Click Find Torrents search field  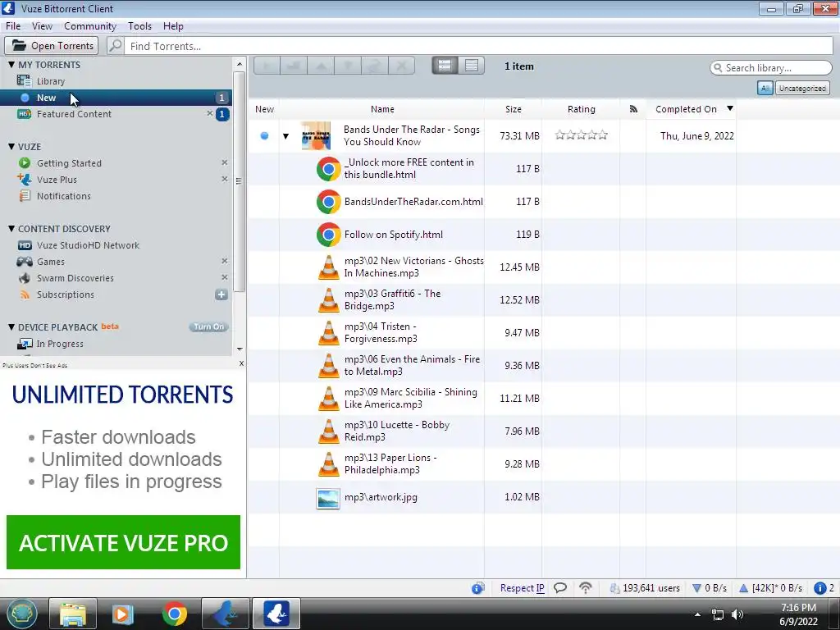[479, 46]
